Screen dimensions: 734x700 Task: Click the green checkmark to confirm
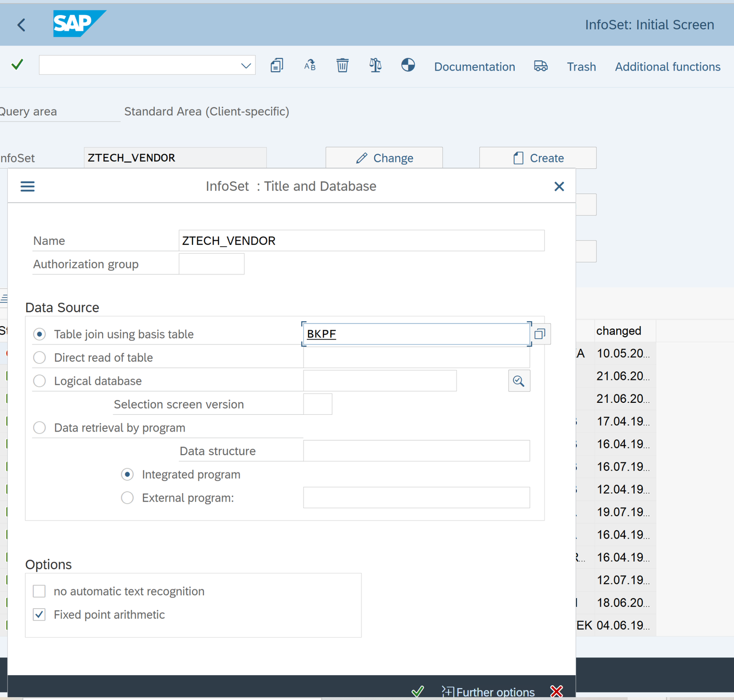[17, 65]
